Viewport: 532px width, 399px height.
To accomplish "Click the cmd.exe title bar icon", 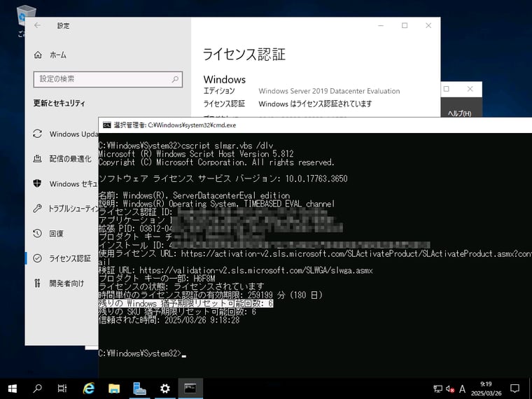I will (107, 125).
